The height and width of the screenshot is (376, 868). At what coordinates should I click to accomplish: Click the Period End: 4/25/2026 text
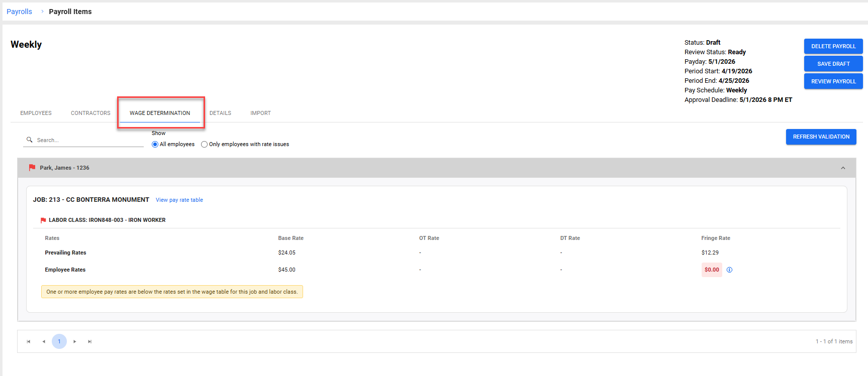[x=717, y=81]
